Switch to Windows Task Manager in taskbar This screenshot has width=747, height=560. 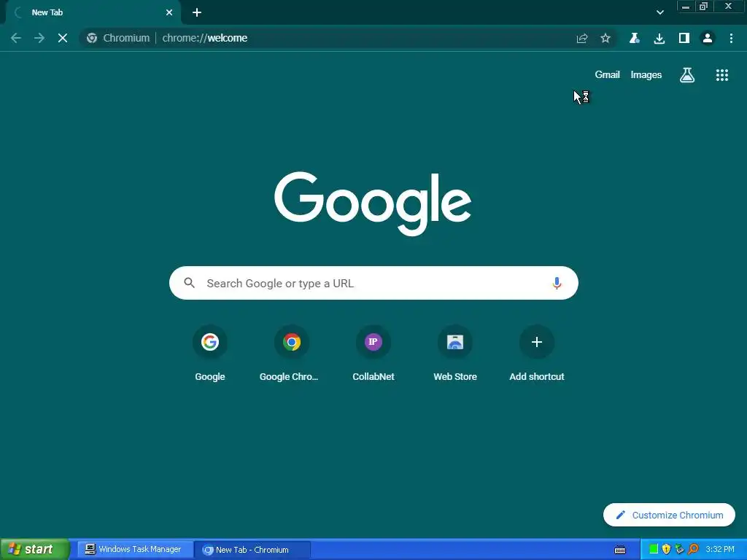tap(133, 549)
